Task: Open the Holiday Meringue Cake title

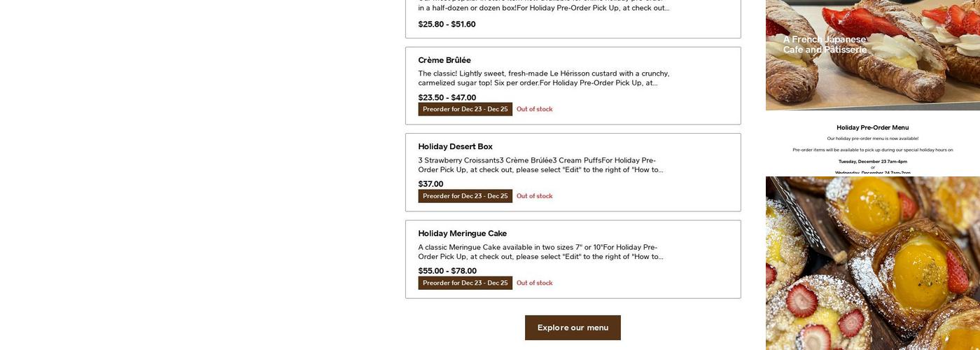Action: click(x=462, y=233)
